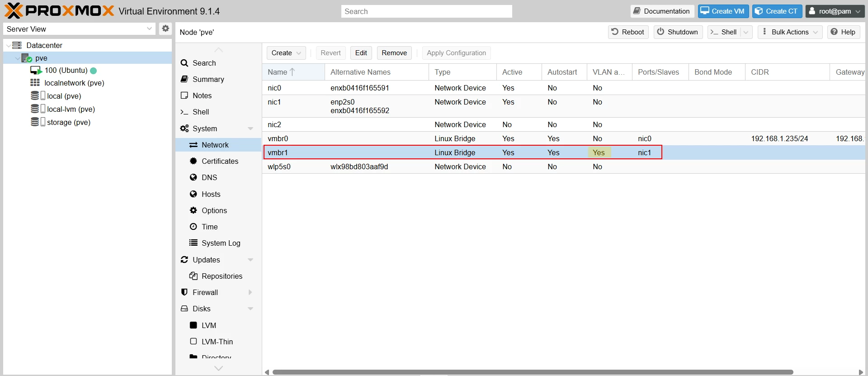Collapse the System section arrow
This screenshot has width=868, height=376.
pyautogui.click(x=250, y=129)
